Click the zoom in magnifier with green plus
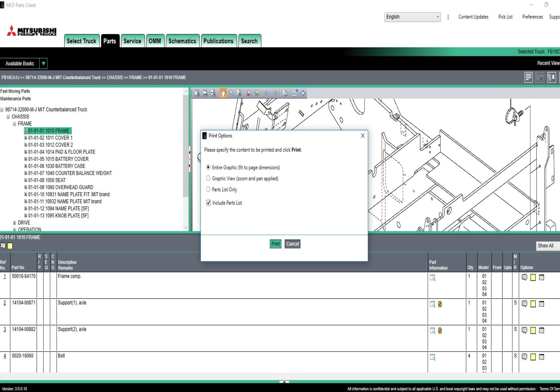 [x=257, y=93]
